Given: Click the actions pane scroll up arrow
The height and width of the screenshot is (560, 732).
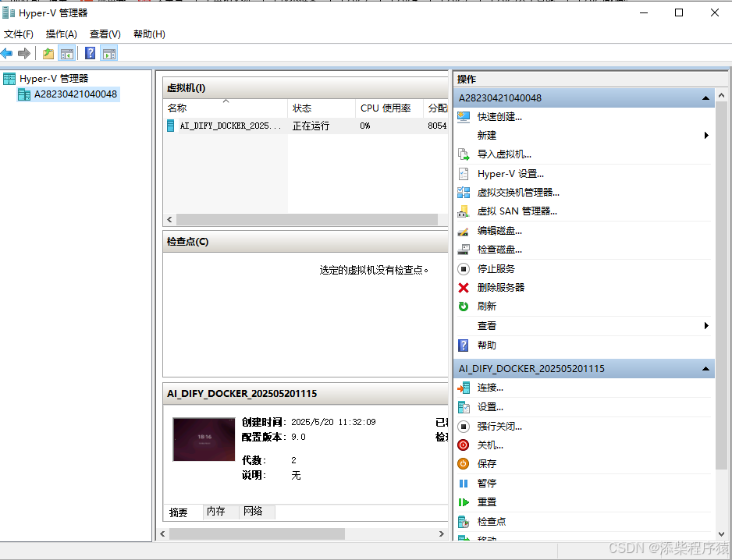Looking at the screenshot, I should (721, 95).
